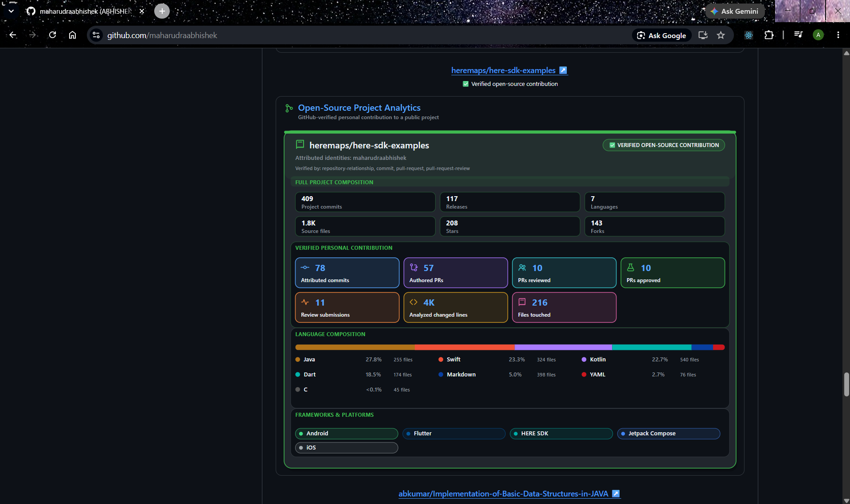
Task: Click the Swift segment of language bar
Action: 464,347
